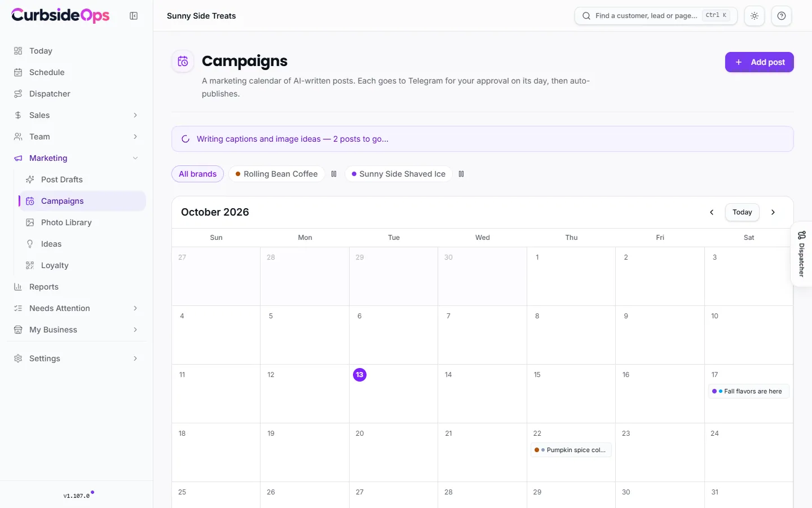This screenshot has width=812, height=508.
Task: Open Post Drafts sparkle icon
Action: [30, 179]
